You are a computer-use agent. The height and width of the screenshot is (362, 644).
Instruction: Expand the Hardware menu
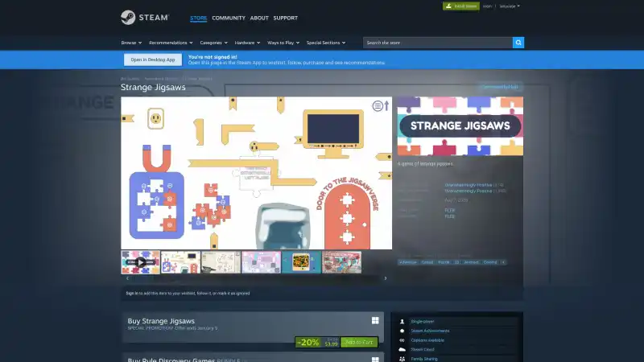tap(247, 43)
